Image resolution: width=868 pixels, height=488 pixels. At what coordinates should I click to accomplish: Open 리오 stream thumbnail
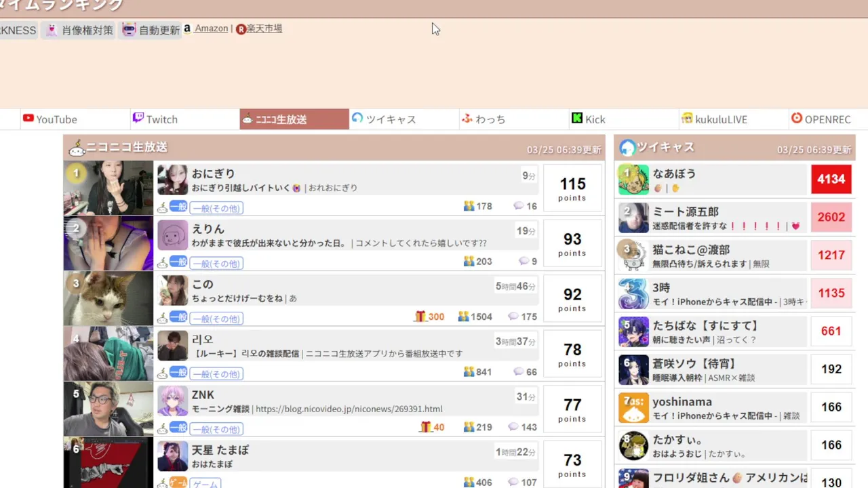pos(108,354)
